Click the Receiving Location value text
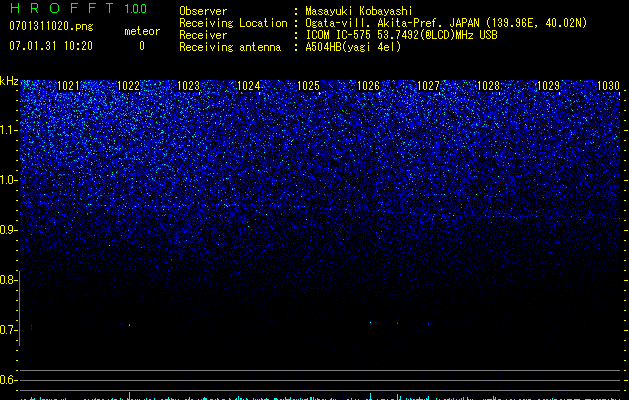 (446, 23)
